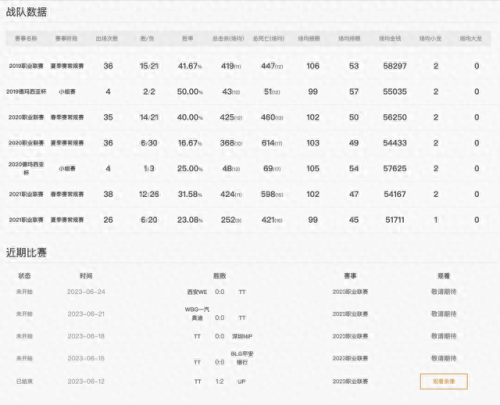Click the 状态 column header
Image resolution: width=500 pixels, height=405 pixels.
tap(25, 276)
